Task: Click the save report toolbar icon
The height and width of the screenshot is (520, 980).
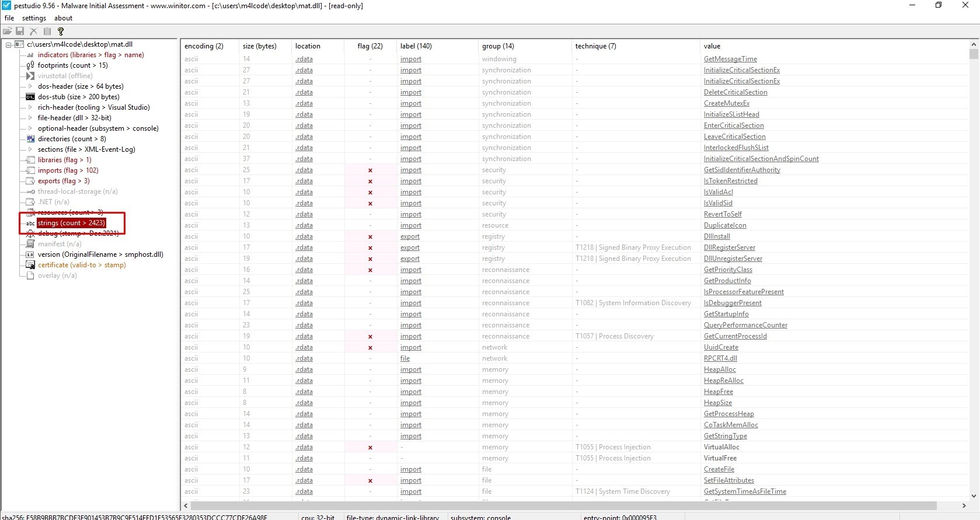Action: (x=20, y=31)
